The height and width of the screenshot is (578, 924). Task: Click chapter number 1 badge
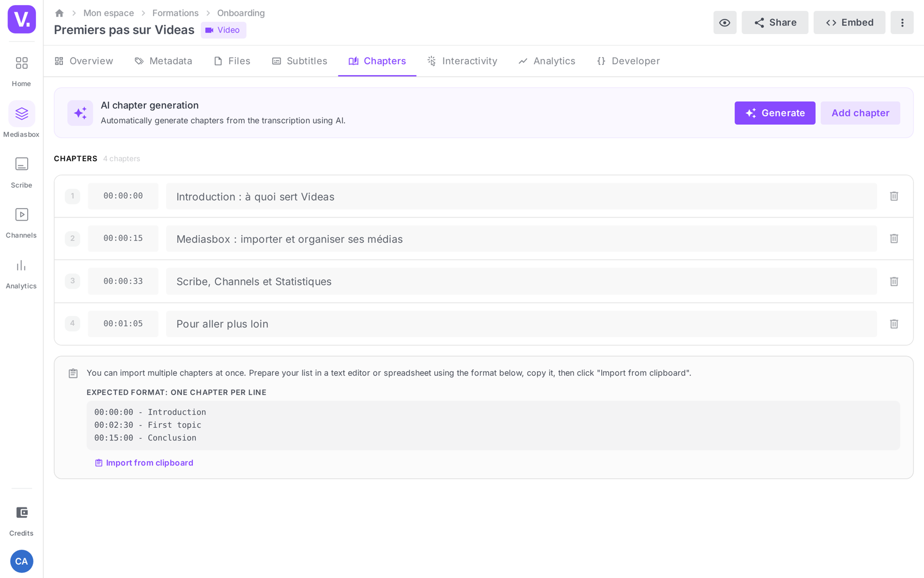point(72,197)
